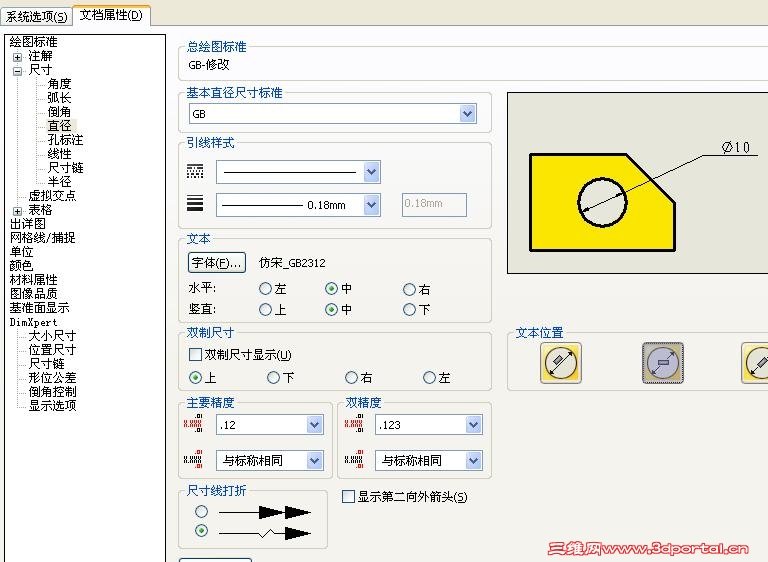Click the dual unit precision icon
The image size is (768, 562).
click(354, 424)
